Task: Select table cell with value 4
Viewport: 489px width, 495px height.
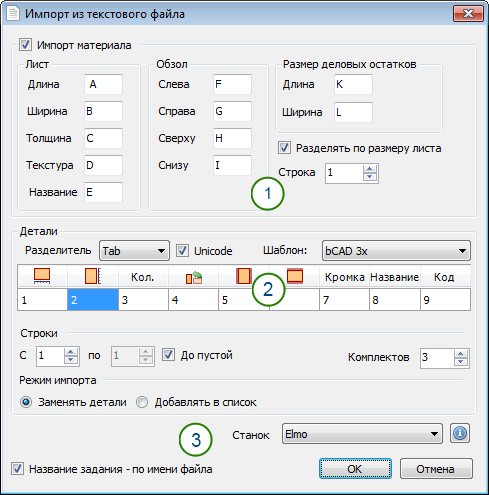Action: pos(194,300)
